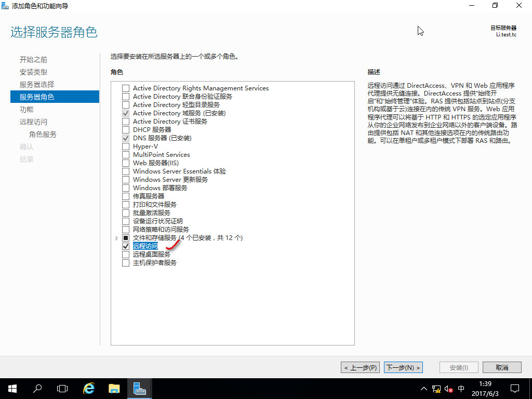Tick the Hyper-V role checkbox

pyautogui.click(x=126, y=147)
